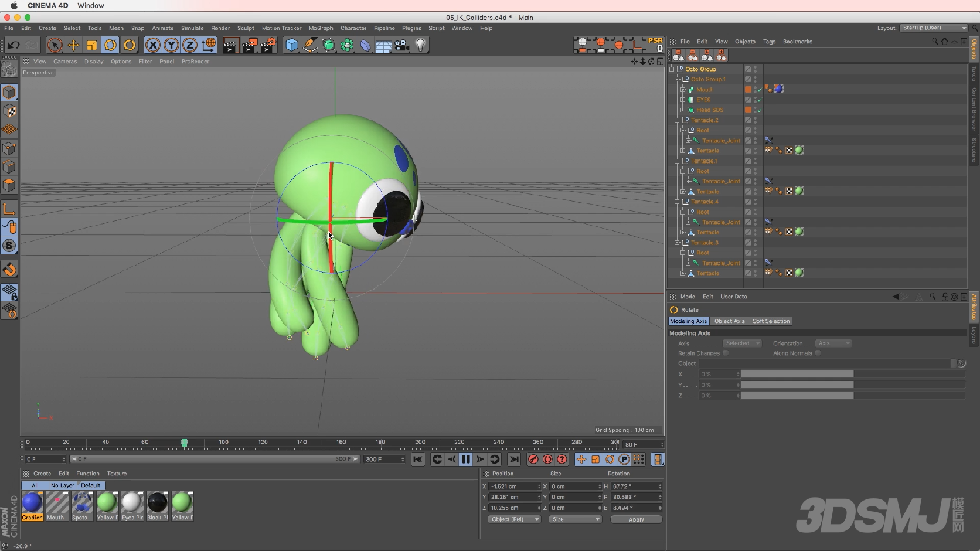This screenshot has height=551, width=980.
Task: Open the MoGraph menu
Action: pos(321,28)
